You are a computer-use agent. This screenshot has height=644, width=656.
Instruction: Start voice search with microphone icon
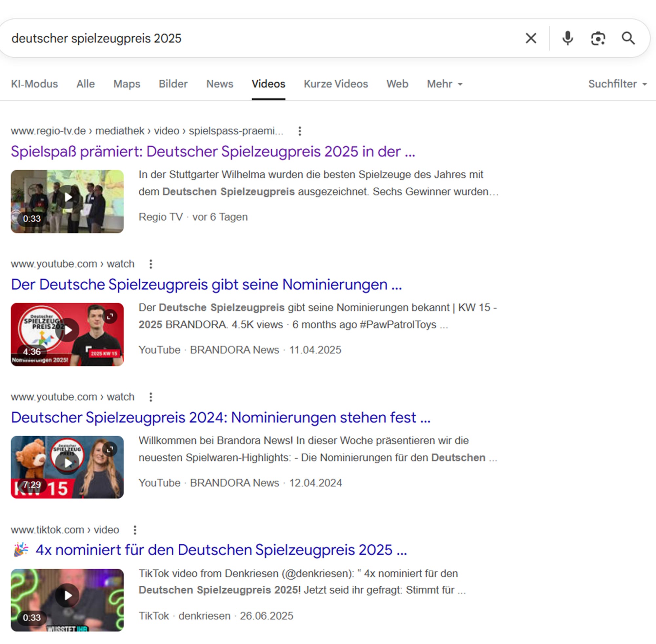(568, 38)
